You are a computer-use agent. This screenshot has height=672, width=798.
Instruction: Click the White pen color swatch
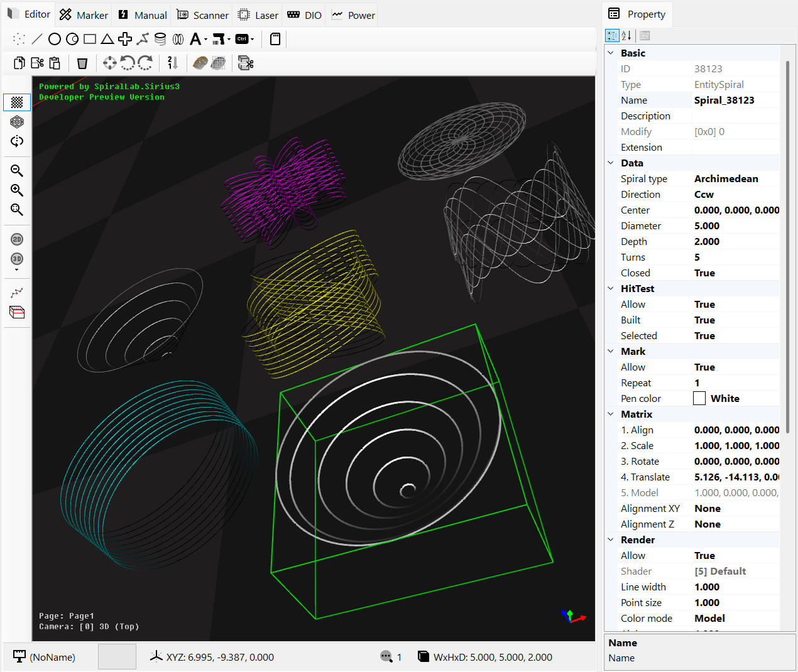pyautogui.click(x=699, y=398)
